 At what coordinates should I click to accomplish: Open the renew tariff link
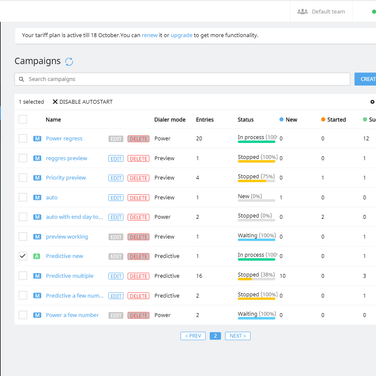pyautogui.click(x=150, y=35)
